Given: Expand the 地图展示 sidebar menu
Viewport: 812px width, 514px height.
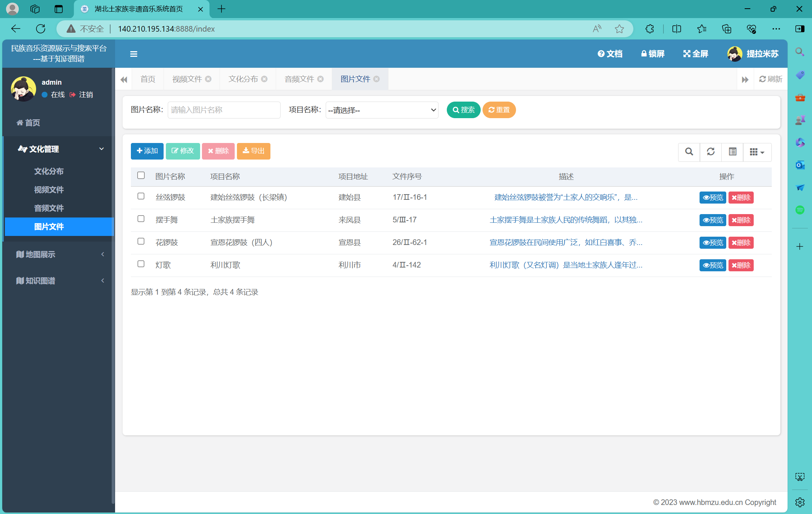Looking at the screenshot, I should (x=58, y=254).
